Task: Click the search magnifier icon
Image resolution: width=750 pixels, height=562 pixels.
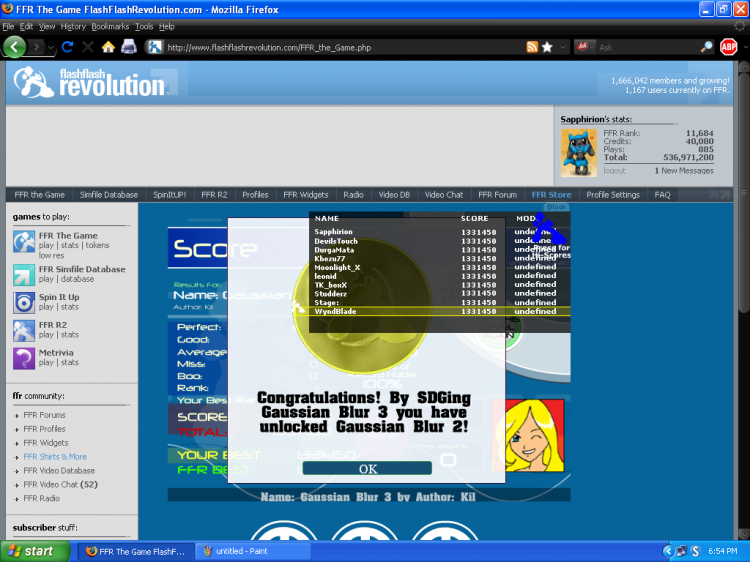Action: 706,47
